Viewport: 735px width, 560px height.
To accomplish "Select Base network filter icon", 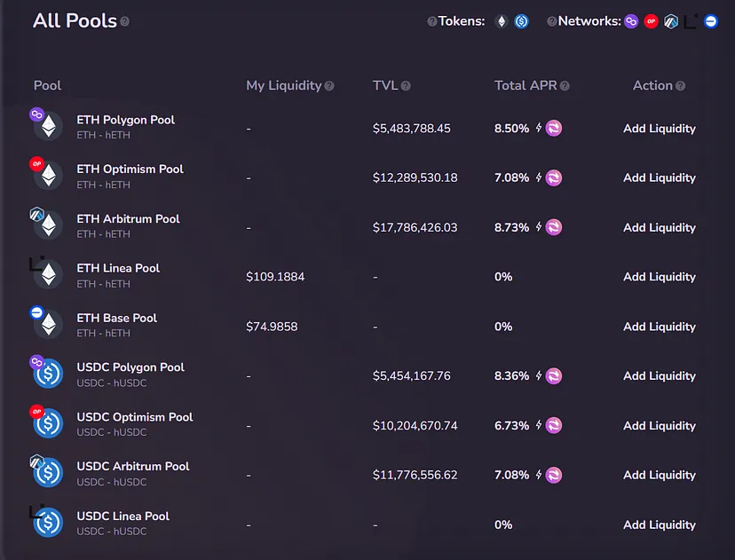I will tap(711, 21).
